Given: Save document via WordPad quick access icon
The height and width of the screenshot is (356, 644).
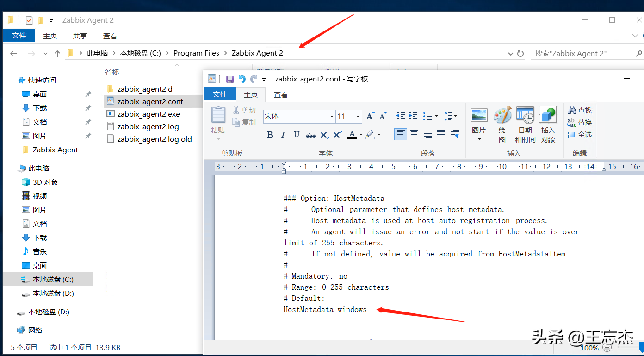Looking at the screenshot, I should coord(230,79).
